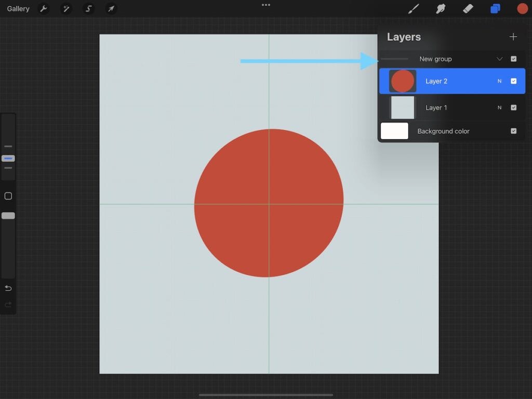Select the Paint brush tool
The image size is (532, 399).
414,9
